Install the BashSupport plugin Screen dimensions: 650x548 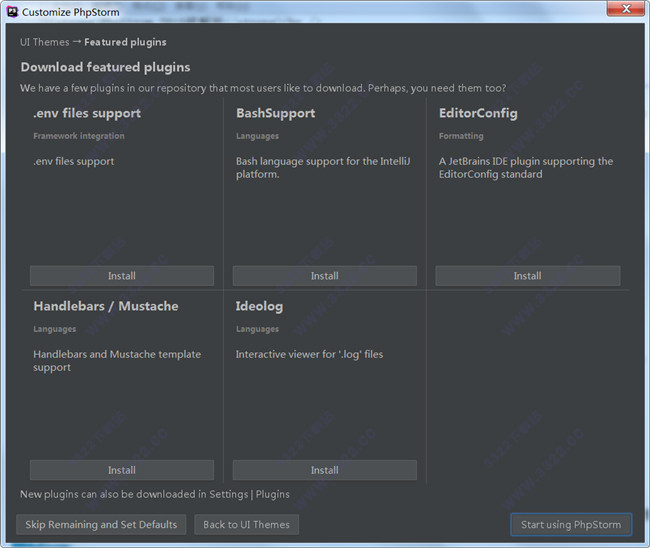(x=325, y=276)
